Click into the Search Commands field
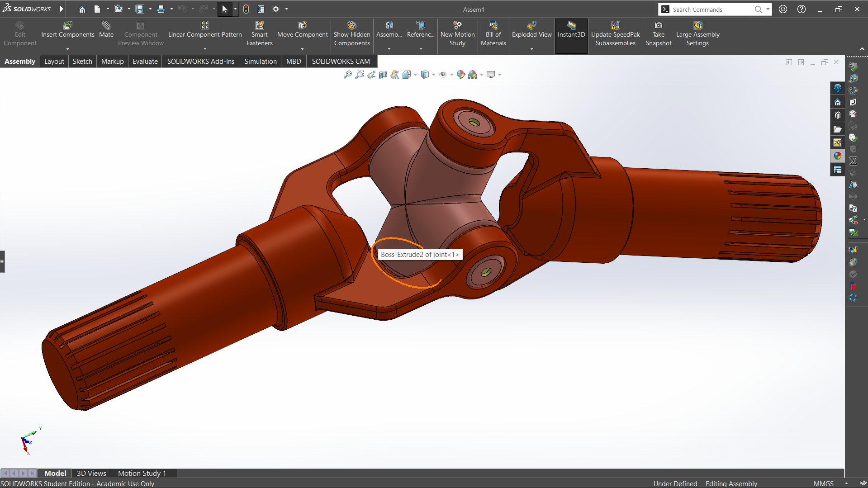The height and width of the screenshot is (488, 868). [710, 9]
